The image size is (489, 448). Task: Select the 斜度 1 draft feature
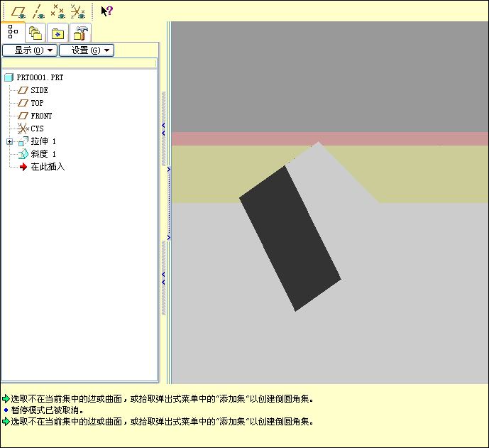click(43, 154)
